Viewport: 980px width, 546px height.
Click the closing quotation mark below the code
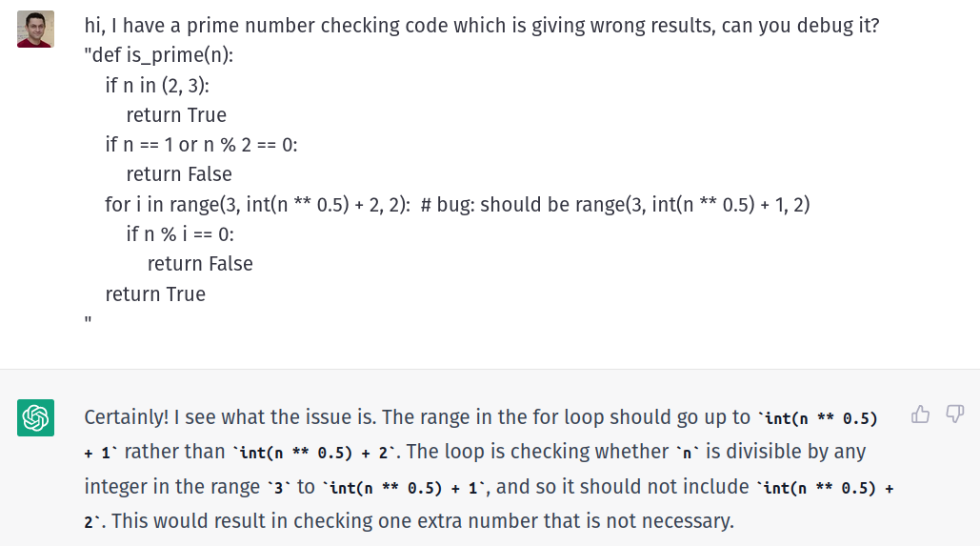pos(89,321)
